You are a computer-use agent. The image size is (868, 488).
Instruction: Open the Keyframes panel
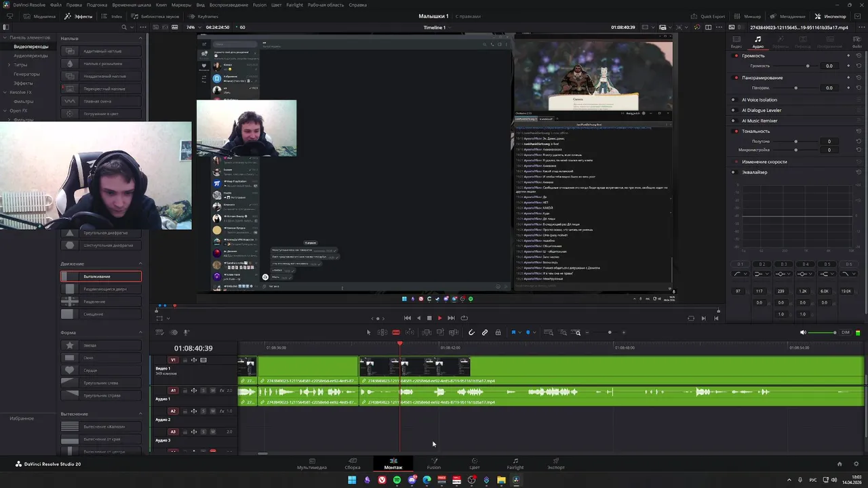point(203,16)
